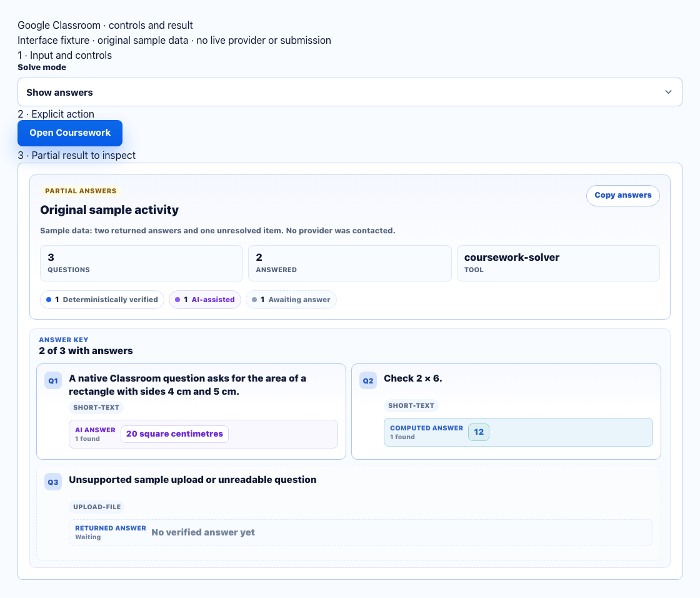Click the RETURNED ANSWER label
Image resolution: width=700 pixels, height=598 pixels.
(x=110, y=529)
